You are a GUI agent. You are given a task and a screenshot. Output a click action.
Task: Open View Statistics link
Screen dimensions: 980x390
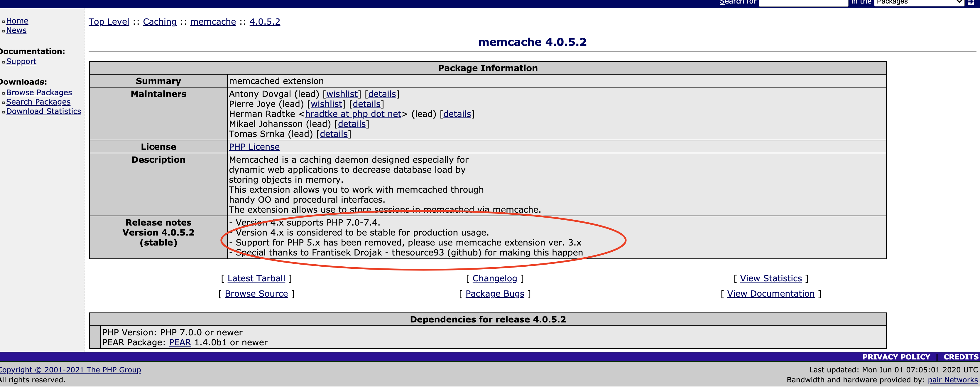(771, 278)
